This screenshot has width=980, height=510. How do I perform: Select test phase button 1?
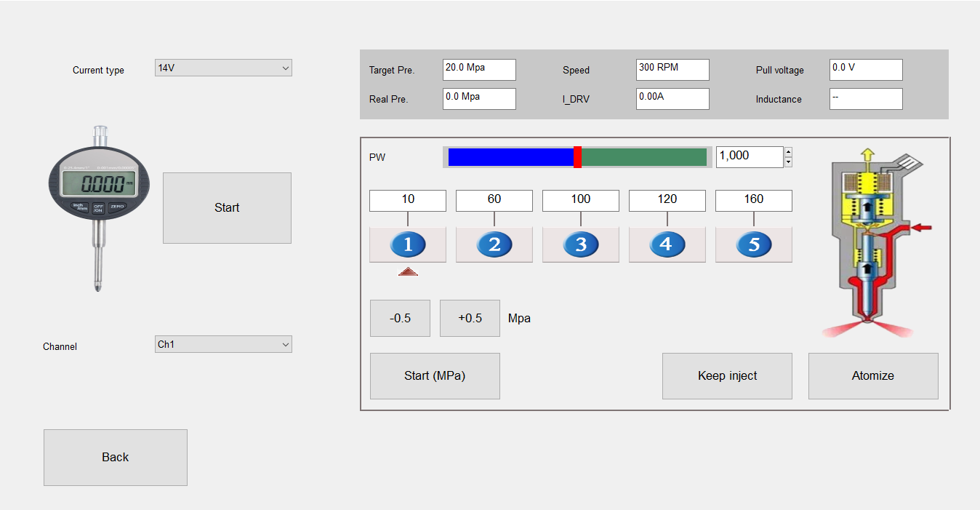coord(407,244)
